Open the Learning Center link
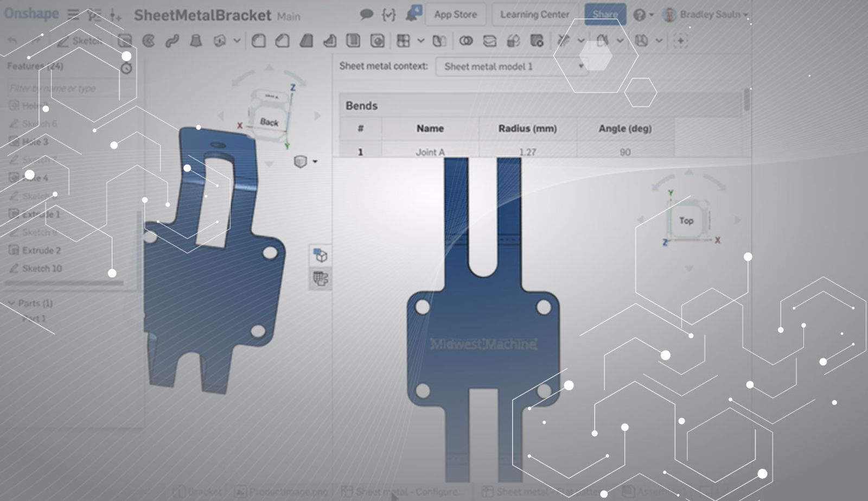The image size is (868, 501). (x=534, y=15)
